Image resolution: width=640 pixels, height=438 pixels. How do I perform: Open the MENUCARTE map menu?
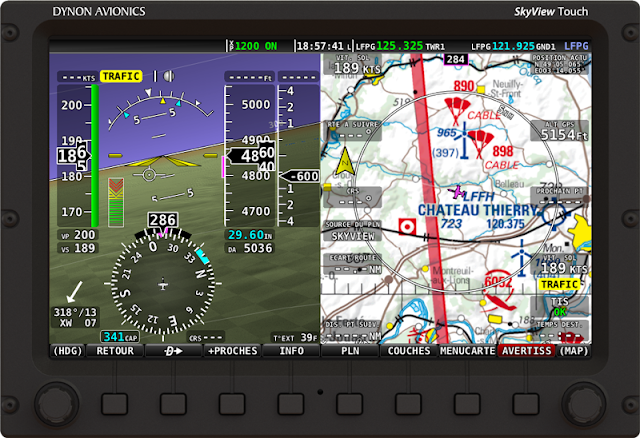pos(468,351)
